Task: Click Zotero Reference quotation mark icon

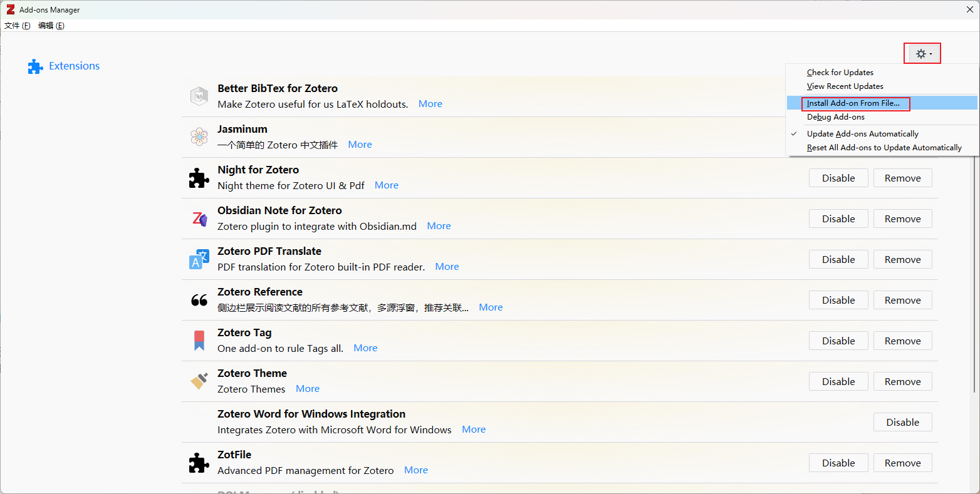Action: tap(199, 301)
